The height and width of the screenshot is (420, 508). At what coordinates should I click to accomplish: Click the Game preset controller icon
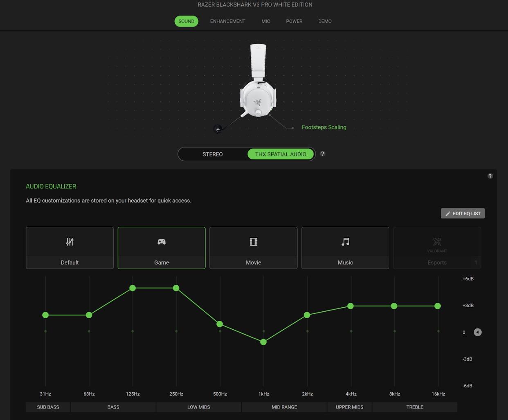(x=162, y=242)
